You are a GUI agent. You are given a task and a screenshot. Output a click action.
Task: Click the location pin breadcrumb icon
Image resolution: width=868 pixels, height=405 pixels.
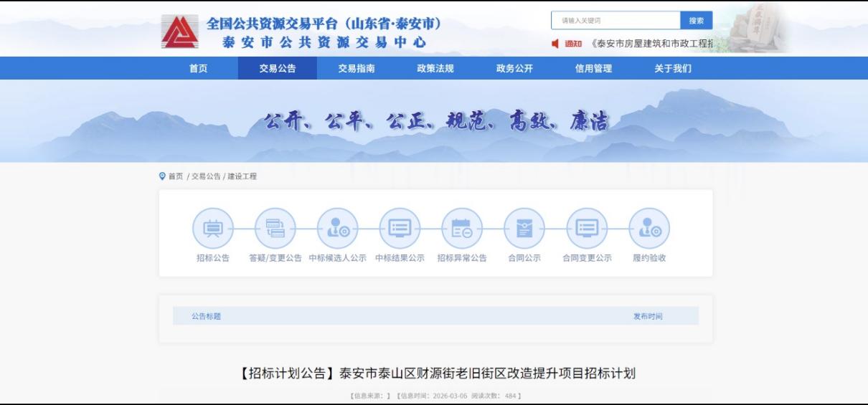tap(162, 176)
